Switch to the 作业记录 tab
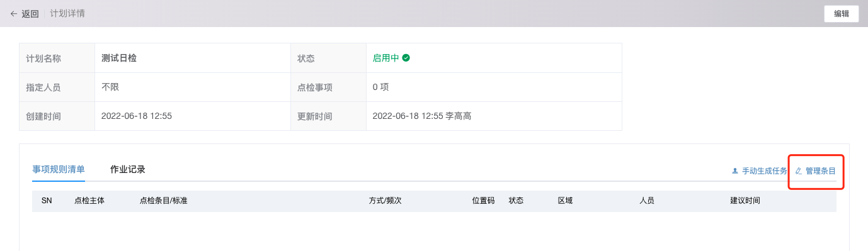The height and width of the screenshot is (251, 868). click(x=128, y=169)
